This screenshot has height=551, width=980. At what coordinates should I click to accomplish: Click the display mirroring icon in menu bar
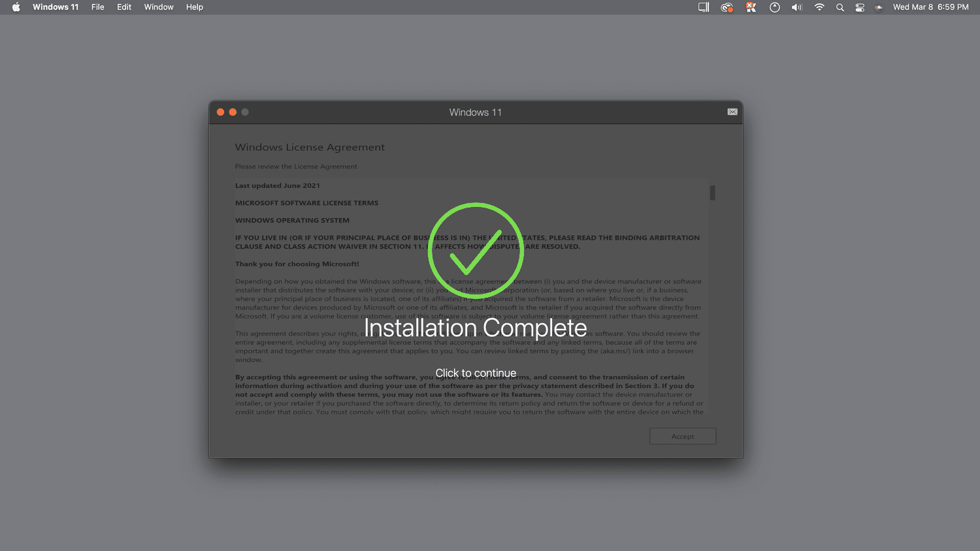coord(704,7)
